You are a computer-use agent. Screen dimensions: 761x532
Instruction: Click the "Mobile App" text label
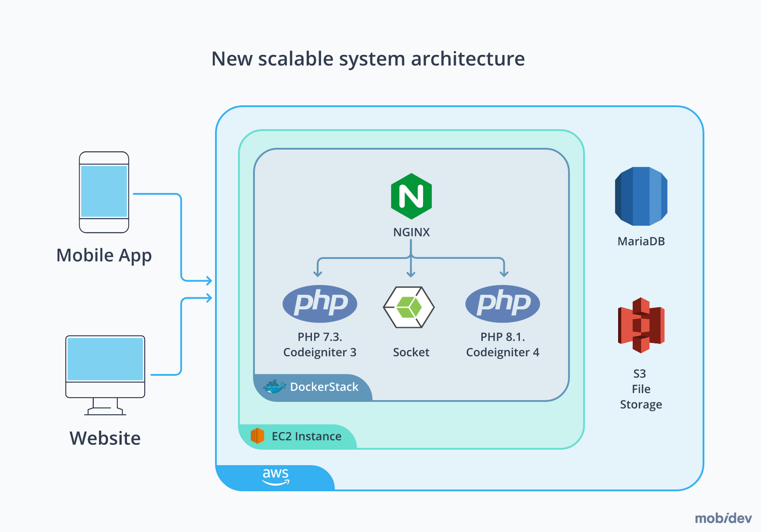tap(104, 256)
